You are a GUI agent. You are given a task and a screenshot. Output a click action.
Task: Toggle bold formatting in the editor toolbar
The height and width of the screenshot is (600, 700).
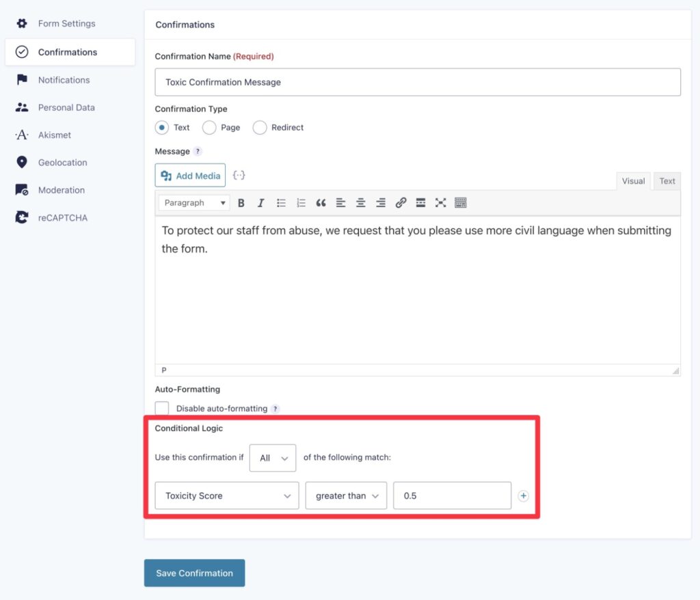[241, 202]
